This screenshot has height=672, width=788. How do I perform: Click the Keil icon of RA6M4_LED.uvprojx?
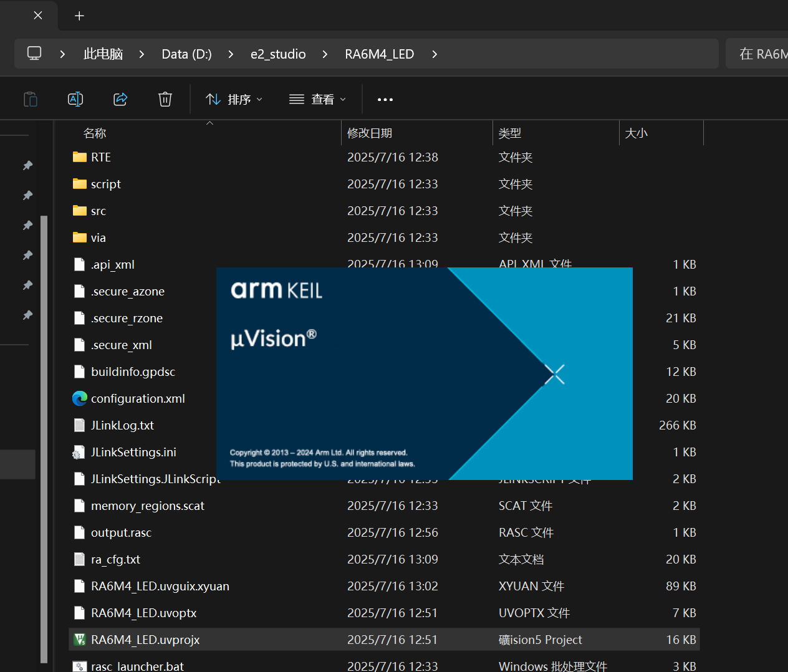click(x=80, y=640)
